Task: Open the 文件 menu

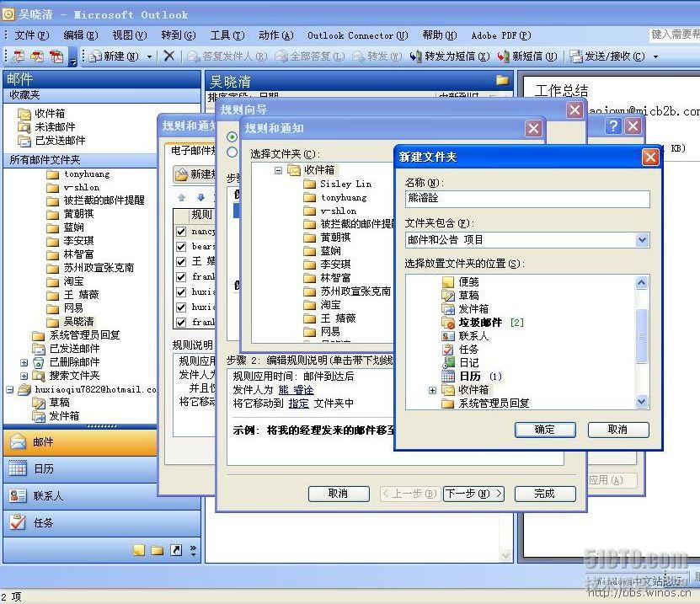Action: [32, 35]
